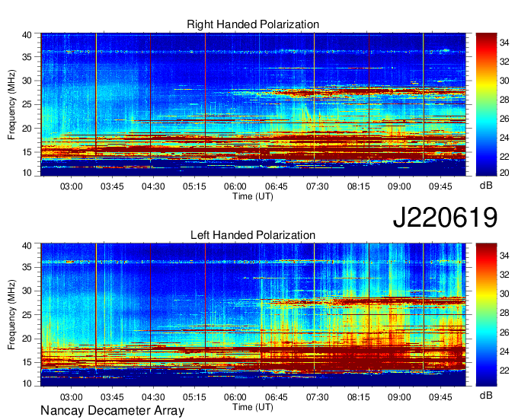Image resolution: width=518 pixels, height=420 pixels.
Task: Click the 09:00 tick under Left Handed plot
Action: tap(399, 396)
